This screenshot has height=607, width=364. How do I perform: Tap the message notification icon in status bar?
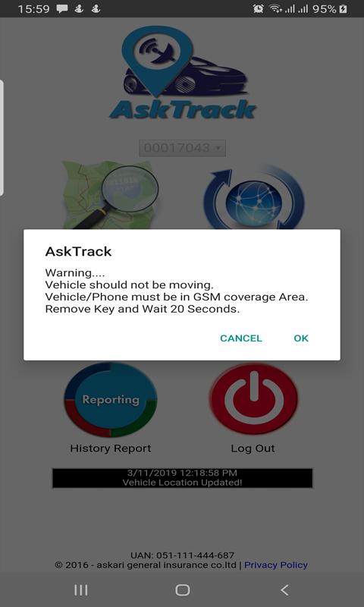[62, 9]
